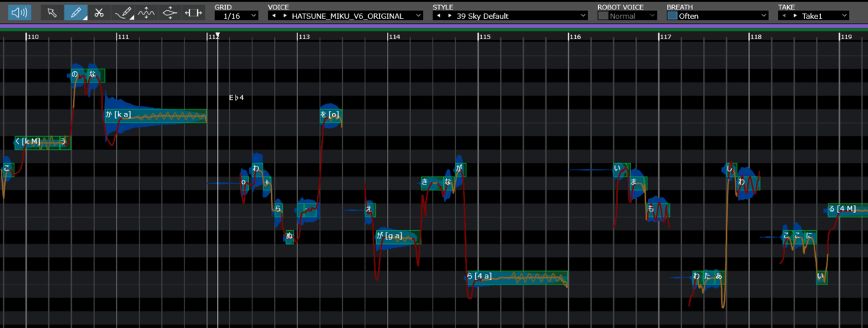Toggle the speaker audition button

pos(20,12)
